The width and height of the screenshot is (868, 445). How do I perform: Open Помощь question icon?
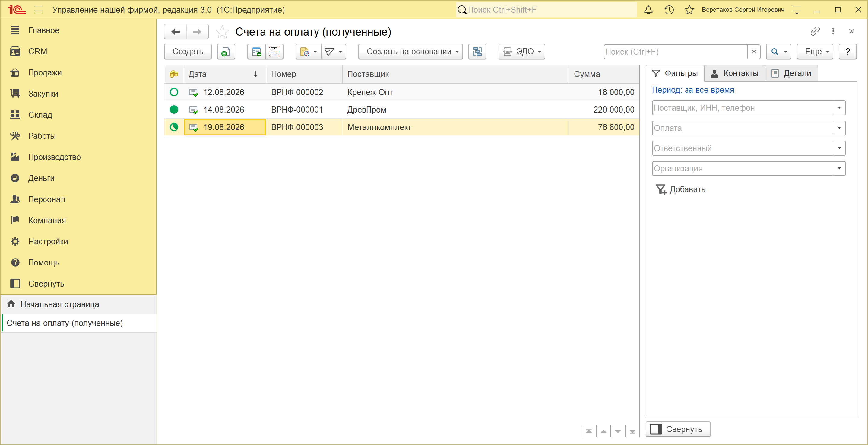pos(15,262)
